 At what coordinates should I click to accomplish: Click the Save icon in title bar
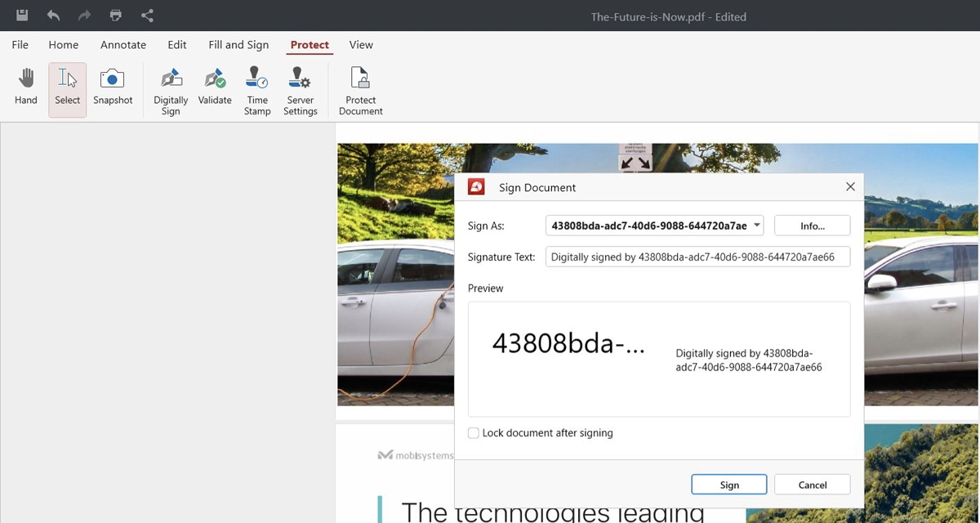pos(22,16)
